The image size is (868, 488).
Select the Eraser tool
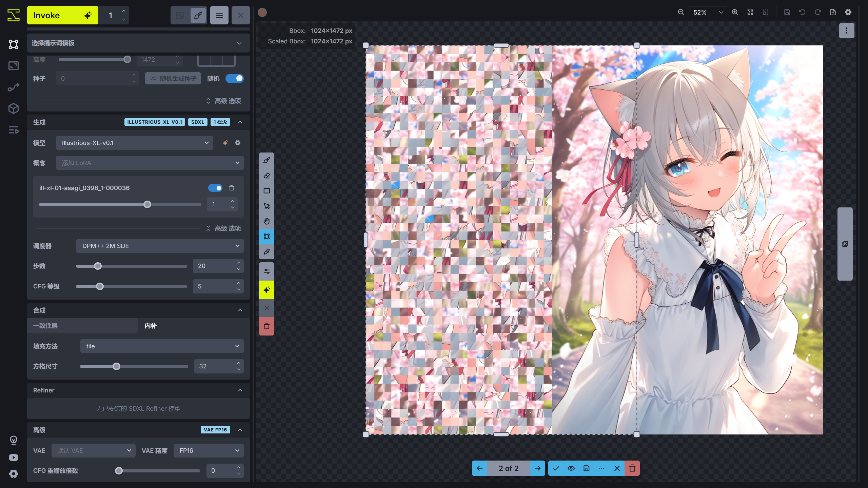tap(267, 175)
